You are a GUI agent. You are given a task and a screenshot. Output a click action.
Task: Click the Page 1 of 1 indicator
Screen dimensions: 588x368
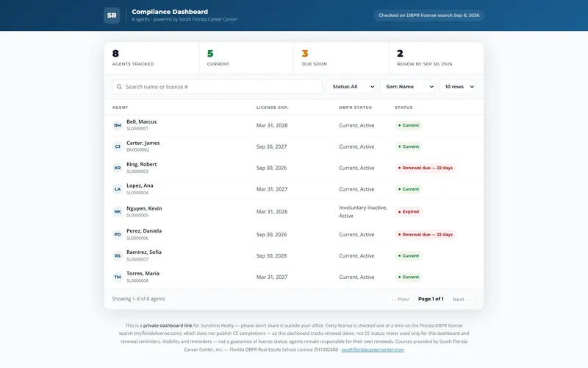point(431,299)
